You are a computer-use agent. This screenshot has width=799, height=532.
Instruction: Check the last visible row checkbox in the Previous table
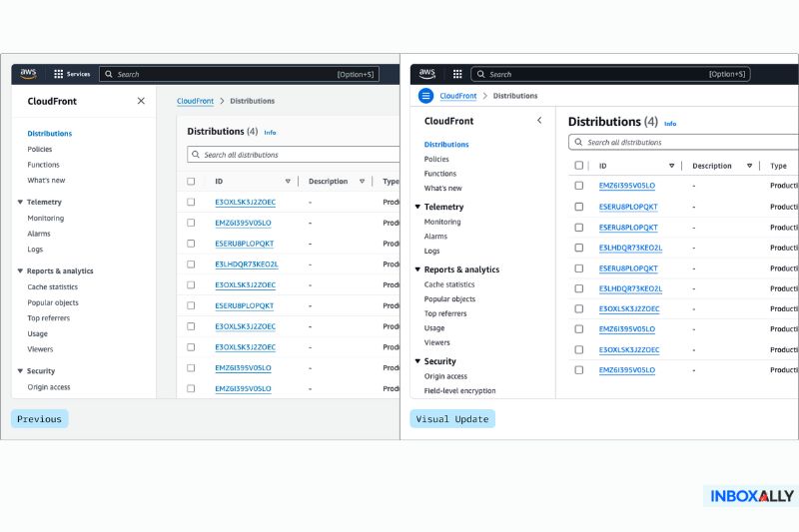191,388
